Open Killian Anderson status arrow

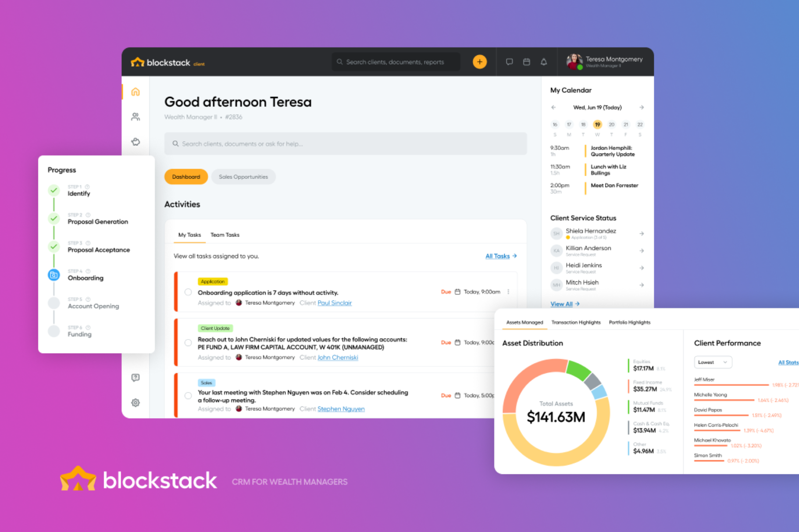coord(642,251)
